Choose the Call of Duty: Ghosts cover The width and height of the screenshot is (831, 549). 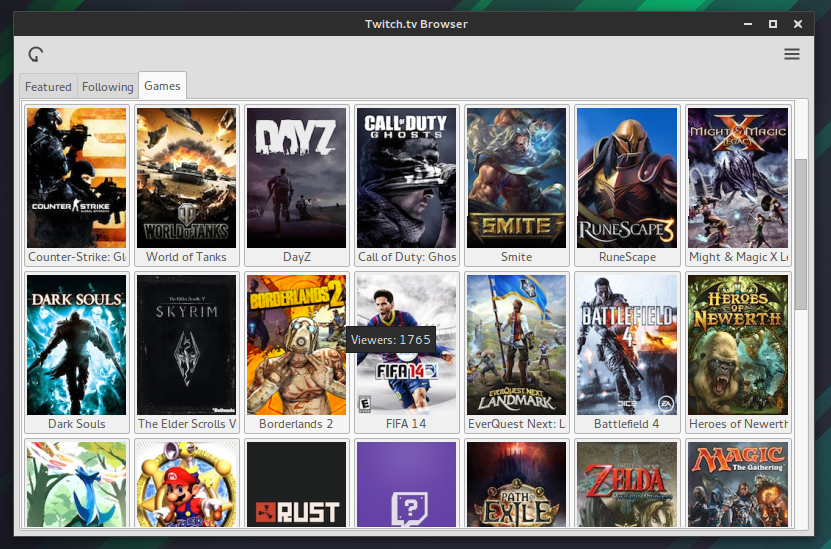(407, 178)
